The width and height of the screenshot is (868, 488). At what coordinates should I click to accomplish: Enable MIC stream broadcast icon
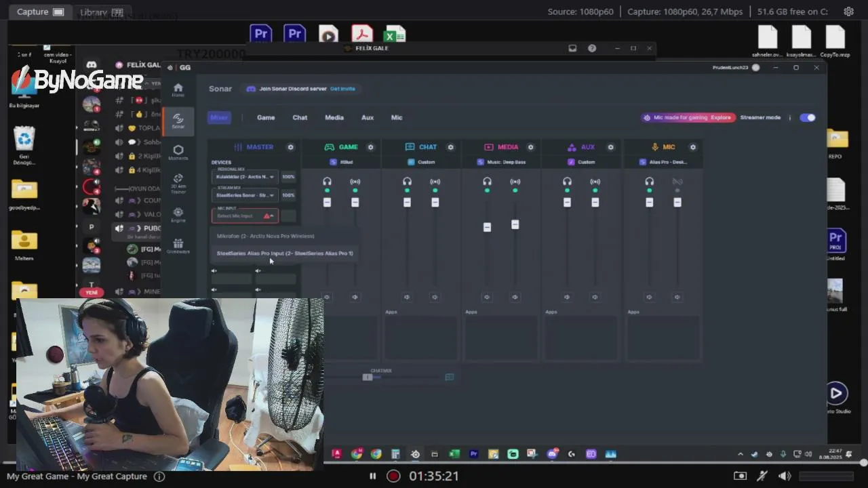677,181
